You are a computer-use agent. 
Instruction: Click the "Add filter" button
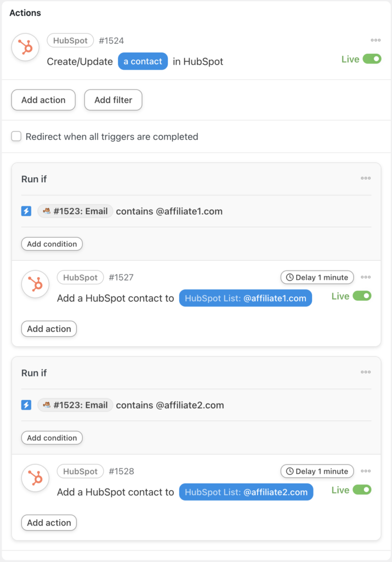(113, 100)
